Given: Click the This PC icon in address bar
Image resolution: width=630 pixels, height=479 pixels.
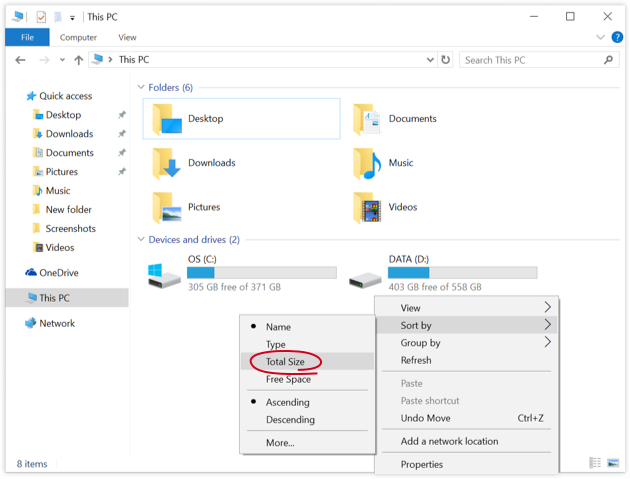Looking at the screenshot, I should [x=97, y=59].
